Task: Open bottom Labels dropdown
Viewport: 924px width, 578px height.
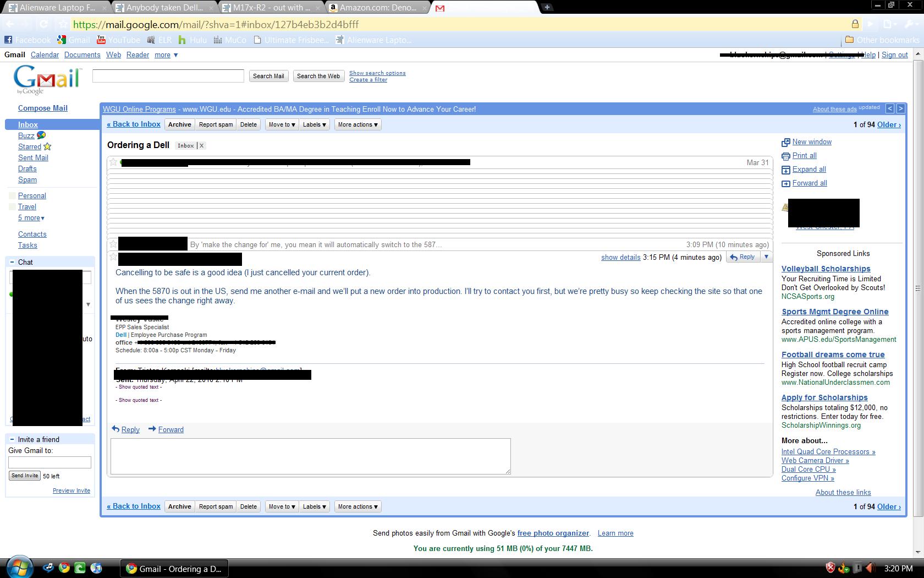Action: point(314,506)
